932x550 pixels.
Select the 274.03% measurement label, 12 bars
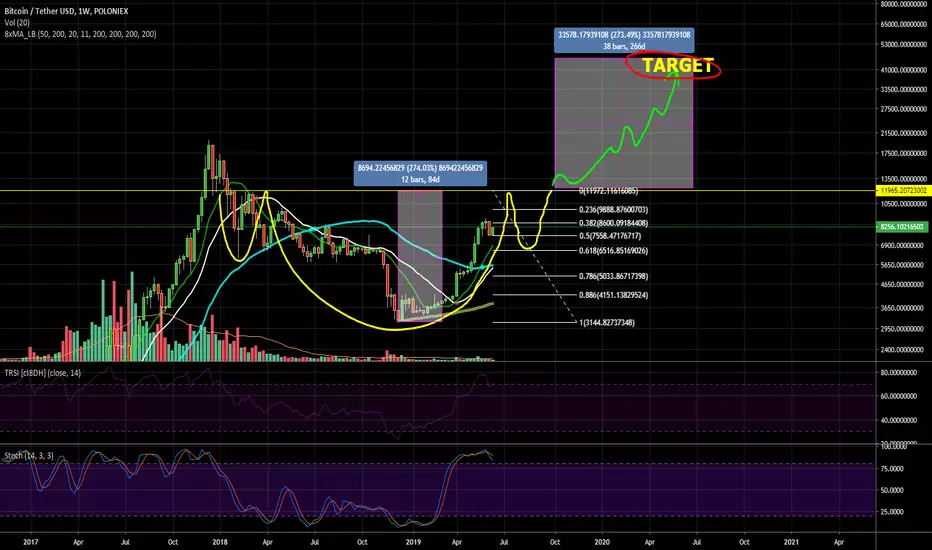point(420,174)
